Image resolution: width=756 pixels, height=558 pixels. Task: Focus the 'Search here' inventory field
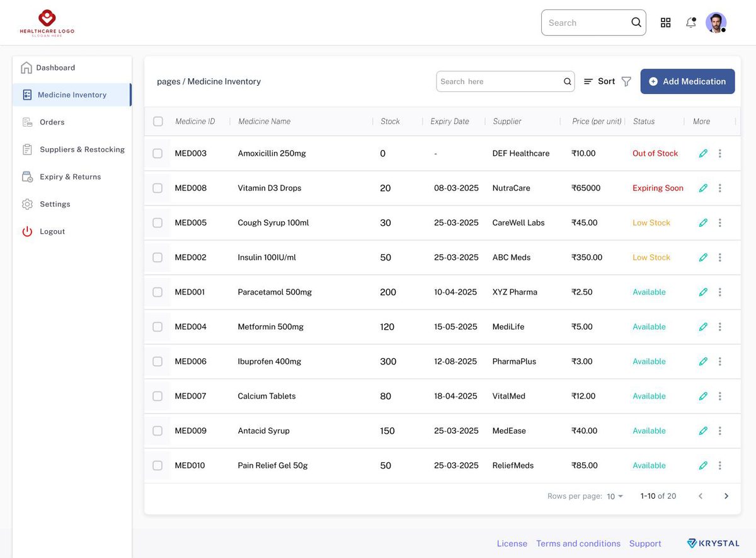point(505,81)
